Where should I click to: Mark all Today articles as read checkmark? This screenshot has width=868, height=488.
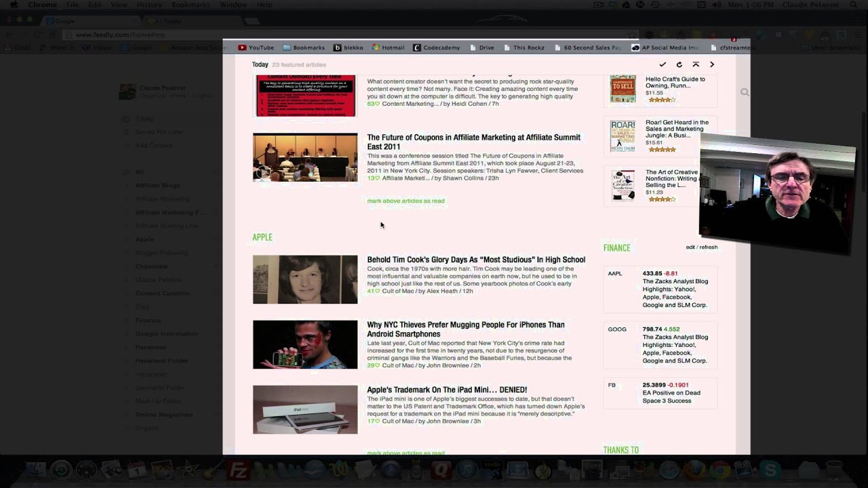tap(663, 64)
